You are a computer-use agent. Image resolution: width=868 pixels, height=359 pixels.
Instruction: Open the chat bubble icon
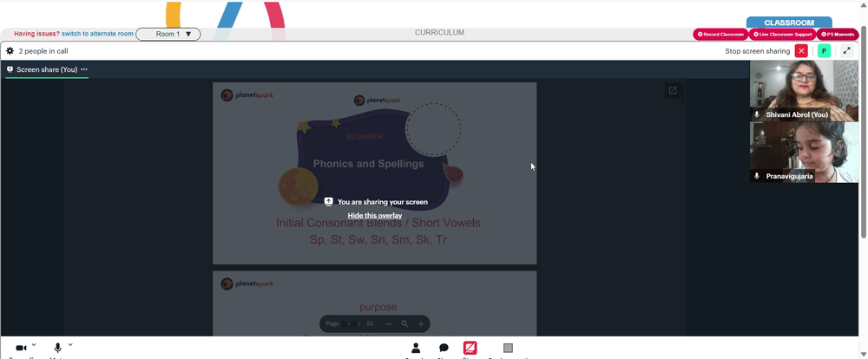click(444, 348)
